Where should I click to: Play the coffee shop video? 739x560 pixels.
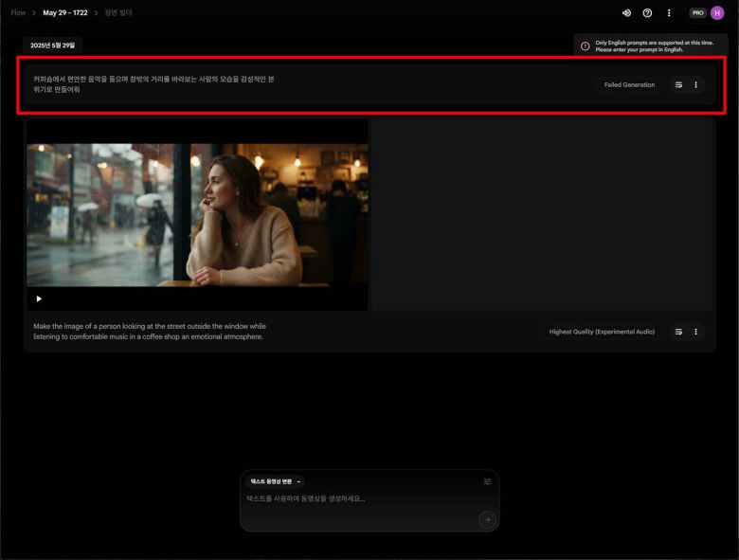[x=39, y=298]
